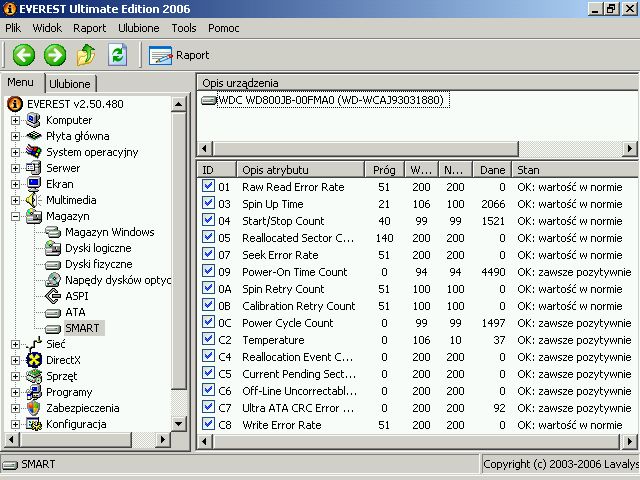Expand the Płyta główna tree node

tap(16, 136)
